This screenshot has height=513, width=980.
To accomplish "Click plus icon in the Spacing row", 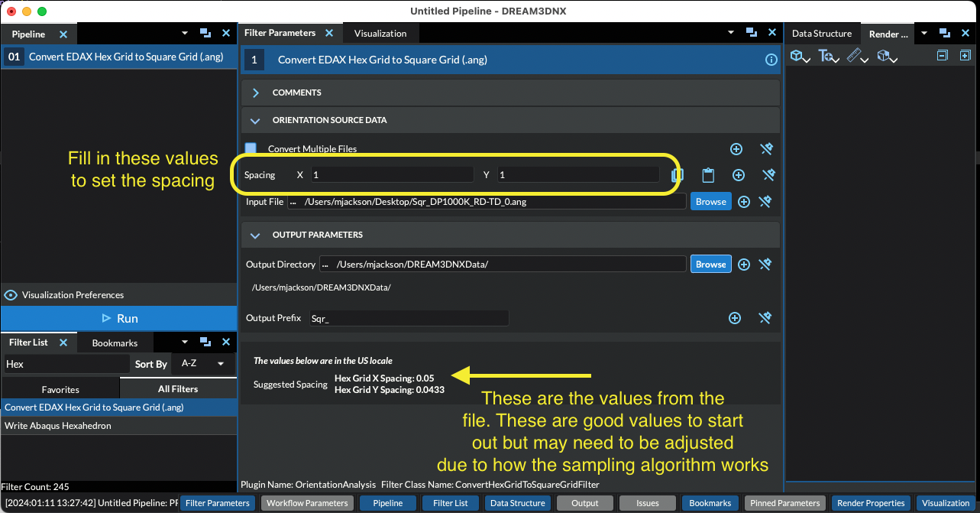I will [x=739, y=175].
